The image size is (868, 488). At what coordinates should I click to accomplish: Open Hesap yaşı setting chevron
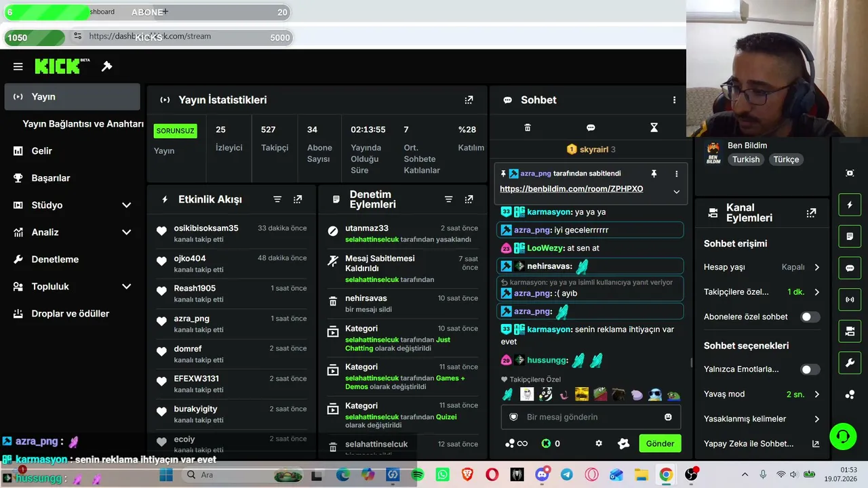point(816,267)
